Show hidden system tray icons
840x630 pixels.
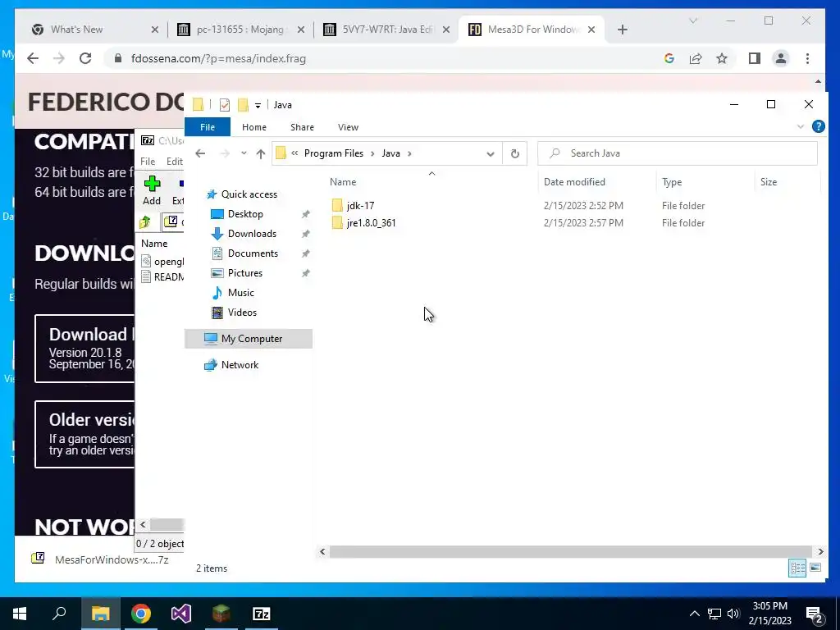(x=694, y=614)
